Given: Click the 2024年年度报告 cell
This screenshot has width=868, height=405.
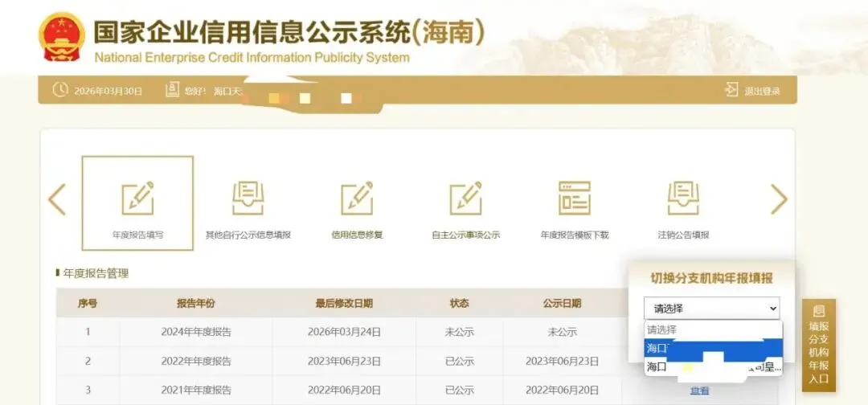Looking at the screenshot, I should point(196,332).
